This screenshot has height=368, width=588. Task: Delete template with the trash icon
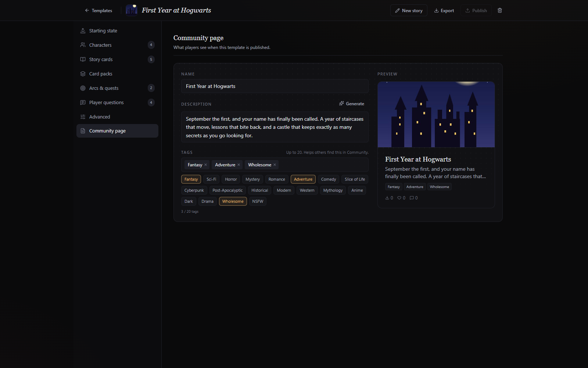pyautogui.click(x=500, y=10)
